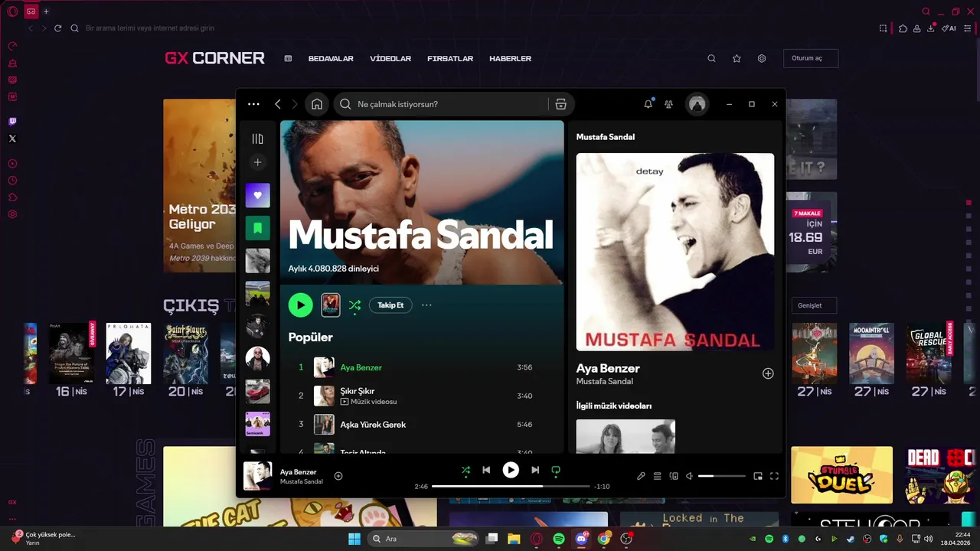Toggle repeat in the player bar
The height and width of the screenshot is (551, 980).
coord(556,470)
